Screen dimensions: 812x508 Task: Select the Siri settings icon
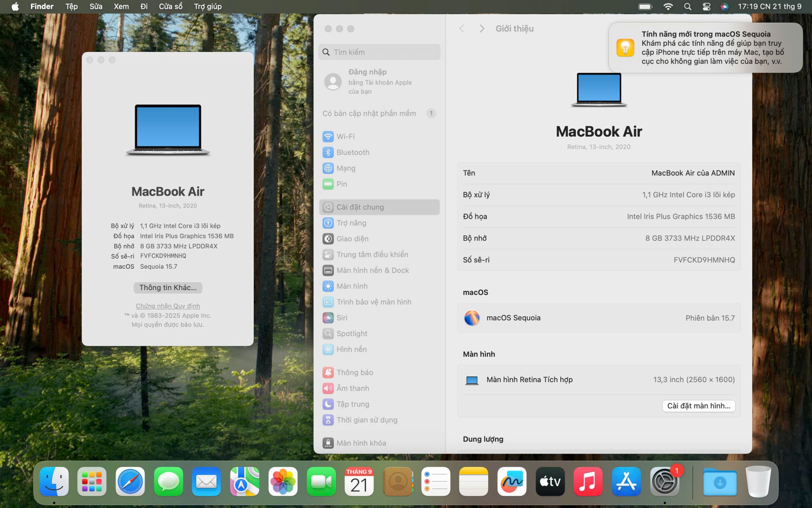328,318
